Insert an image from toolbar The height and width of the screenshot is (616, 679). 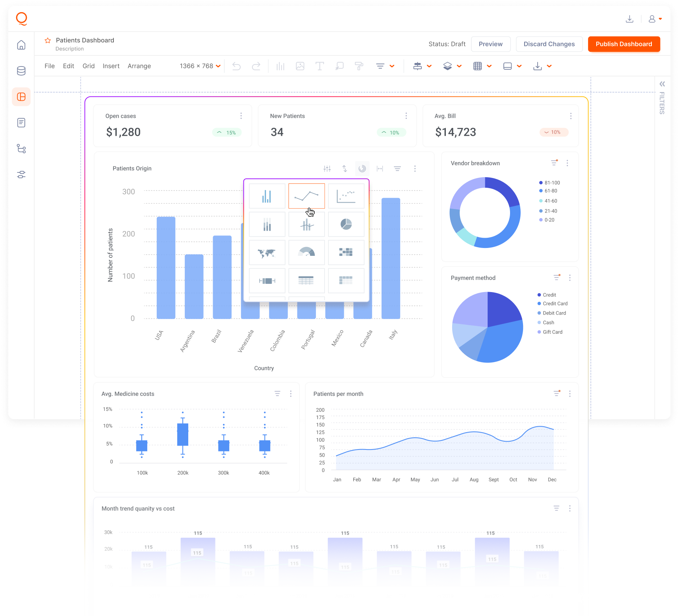[x=300, y=66]
